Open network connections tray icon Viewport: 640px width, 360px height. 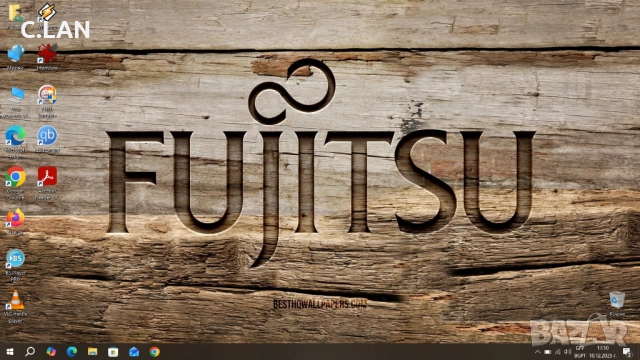pos(558,352)
